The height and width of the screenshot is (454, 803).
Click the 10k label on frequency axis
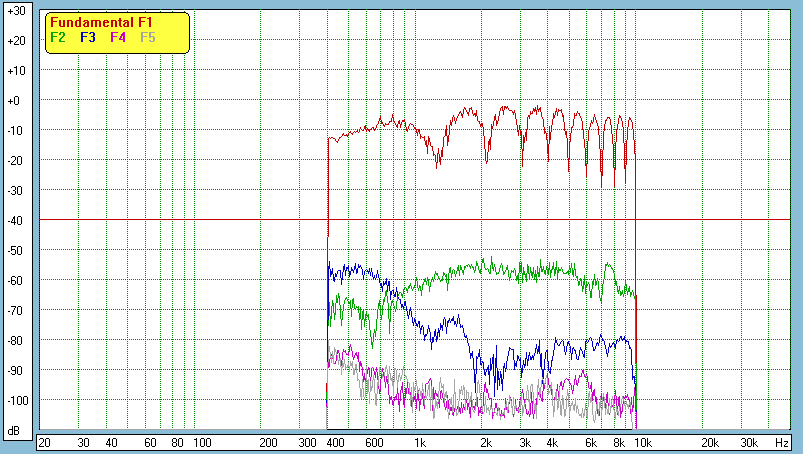pos(645,442)
